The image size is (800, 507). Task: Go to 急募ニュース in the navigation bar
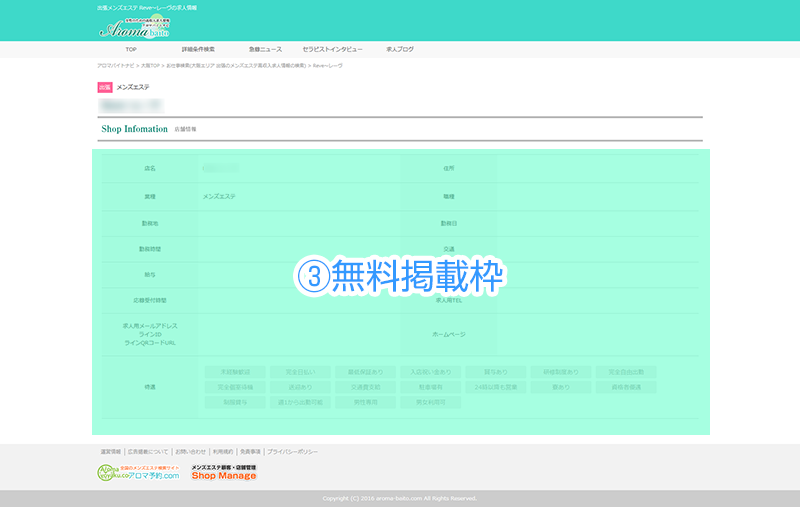click(265, 49)
